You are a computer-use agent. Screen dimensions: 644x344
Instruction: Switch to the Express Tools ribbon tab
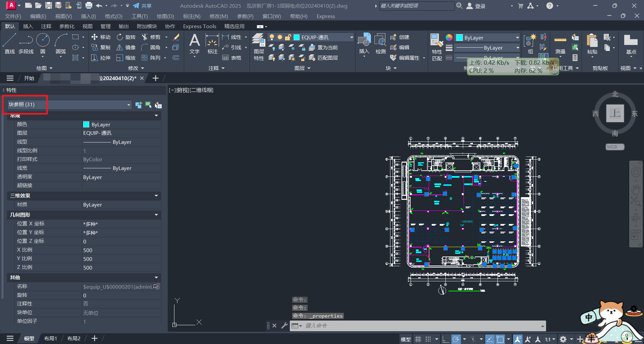[200, 26]
